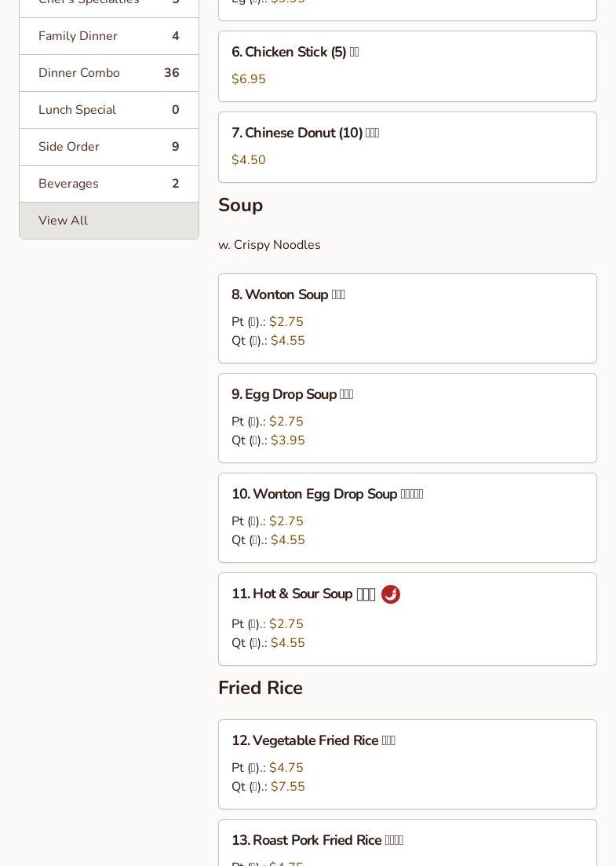
Task: Open Wonton Egg Drop Soup item
Action: [x=326, y=494]
